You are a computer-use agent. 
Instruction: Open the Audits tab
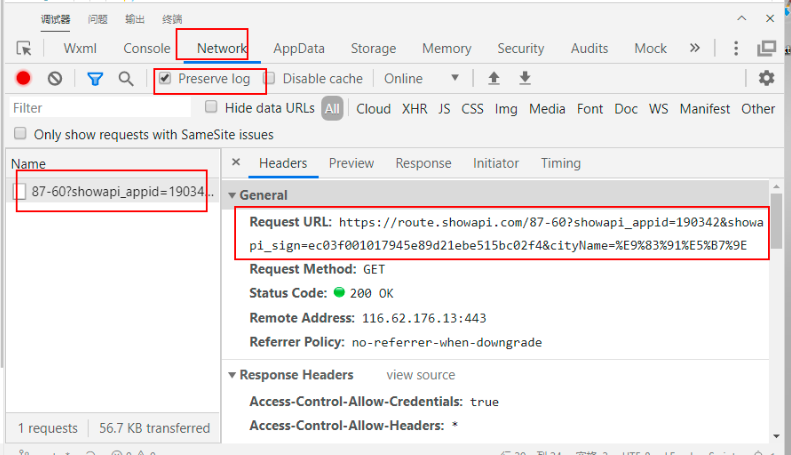pyautogui.click(x=589, y=48)
